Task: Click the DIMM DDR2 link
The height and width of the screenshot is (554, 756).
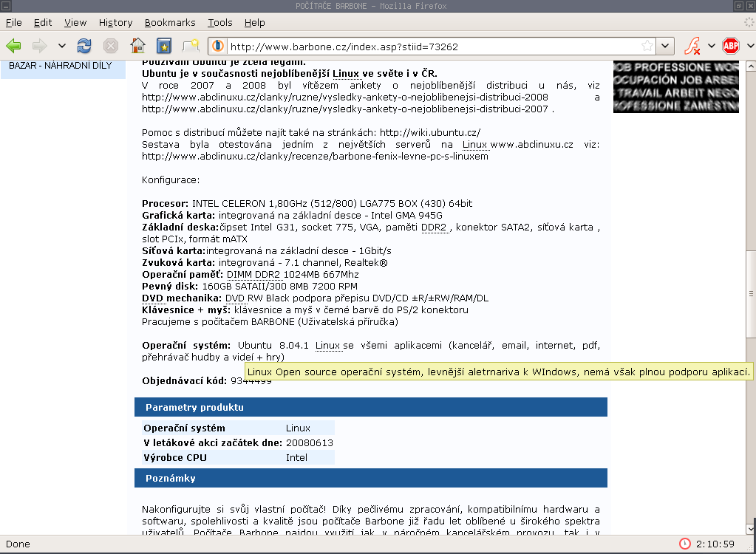Action: click(x=253, y=275)
